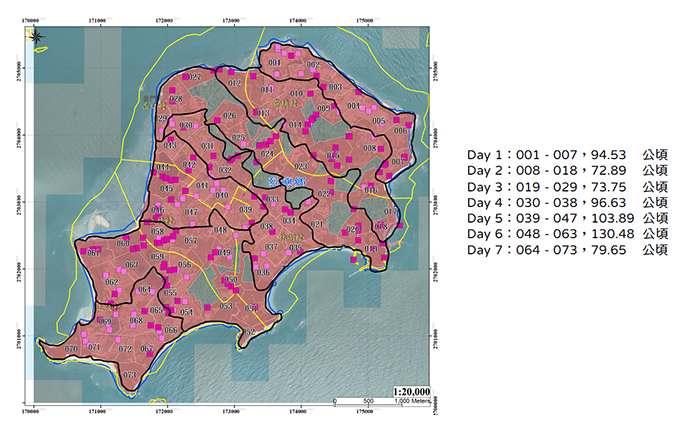The width and height of the screenshot is (700, 423).
Task: Click zone label 054 on the map
Action: point(187,312)
